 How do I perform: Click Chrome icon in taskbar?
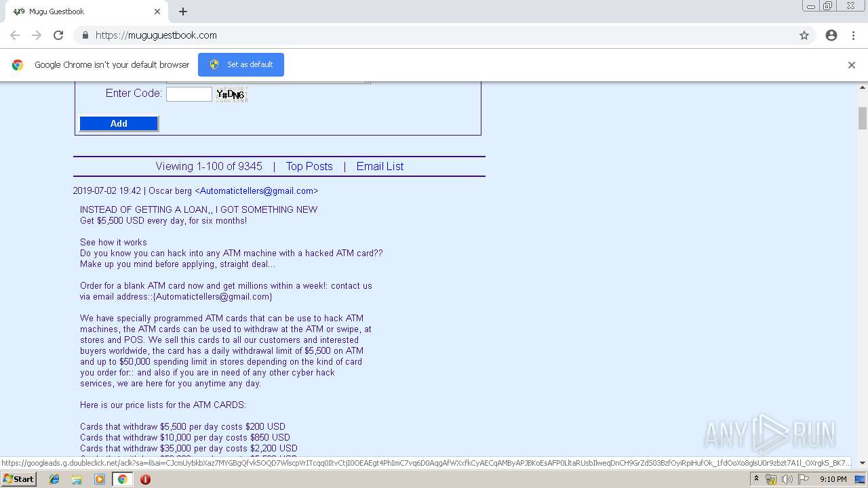(122, 479)
